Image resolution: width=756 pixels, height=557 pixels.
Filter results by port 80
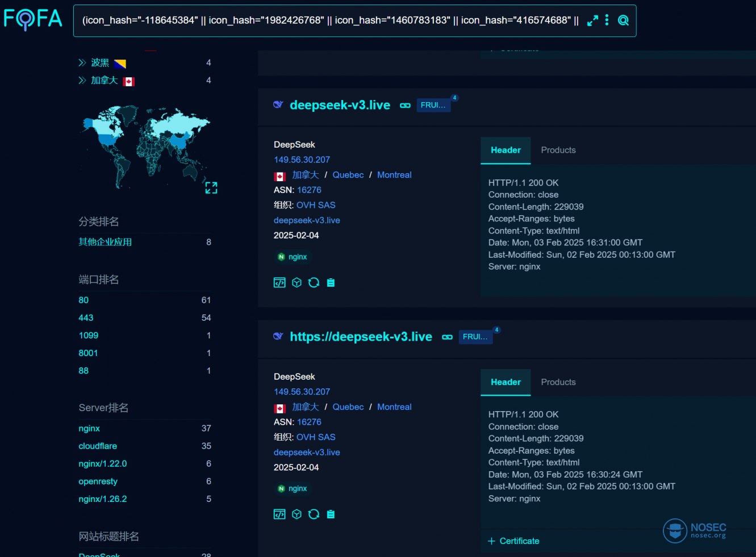pyautogui.click(x=83, y=300)
